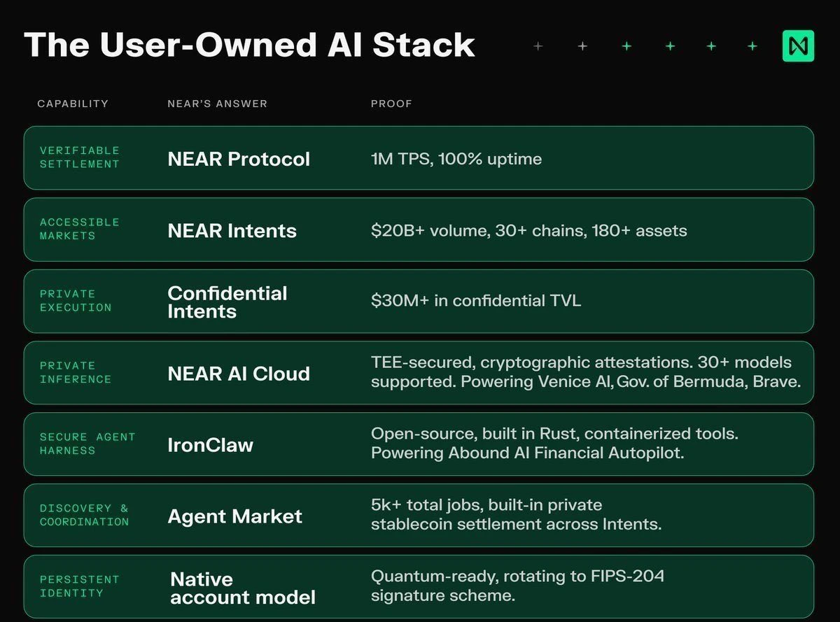Select Native account model entry
Viewport: 840px width, 622px height.
point(243,588)
